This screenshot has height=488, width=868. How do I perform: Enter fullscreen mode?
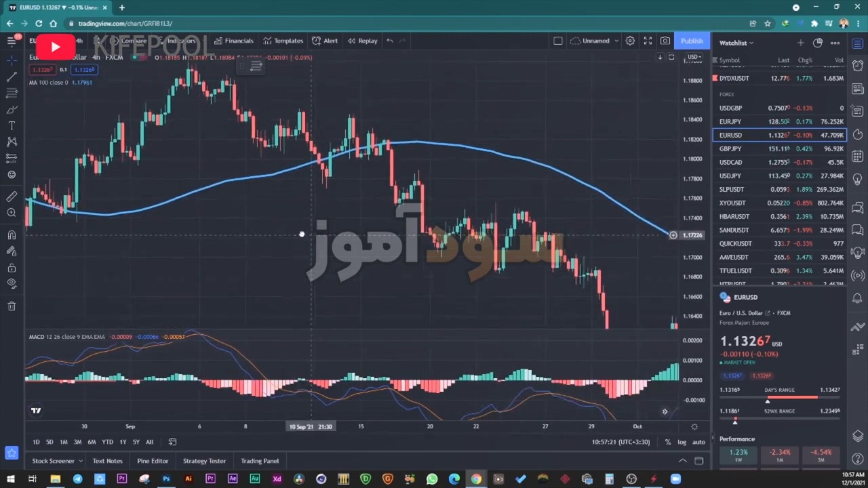(648, 41)
